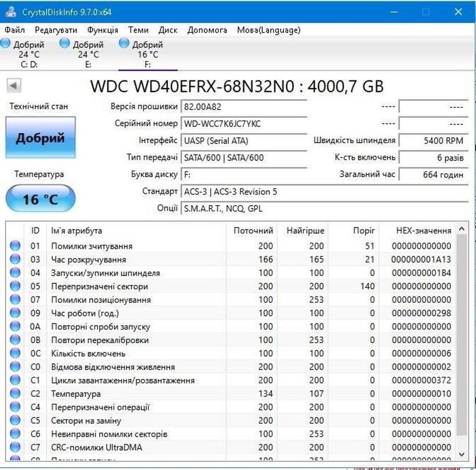Click status orb of attribute 0C row

click(x=15, y=353)
